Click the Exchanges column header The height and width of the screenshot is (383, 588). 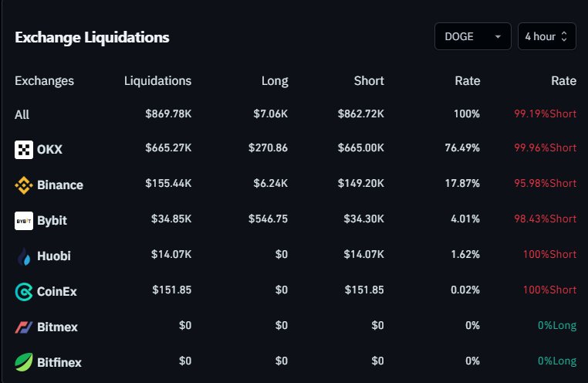point(45,81)
